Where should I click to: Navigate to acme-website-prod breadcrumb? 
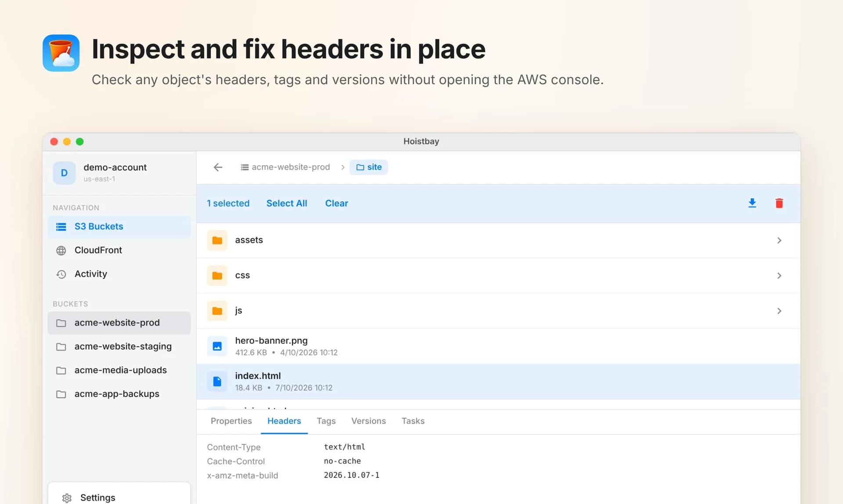pyautogui.click(x=285, y=167)
